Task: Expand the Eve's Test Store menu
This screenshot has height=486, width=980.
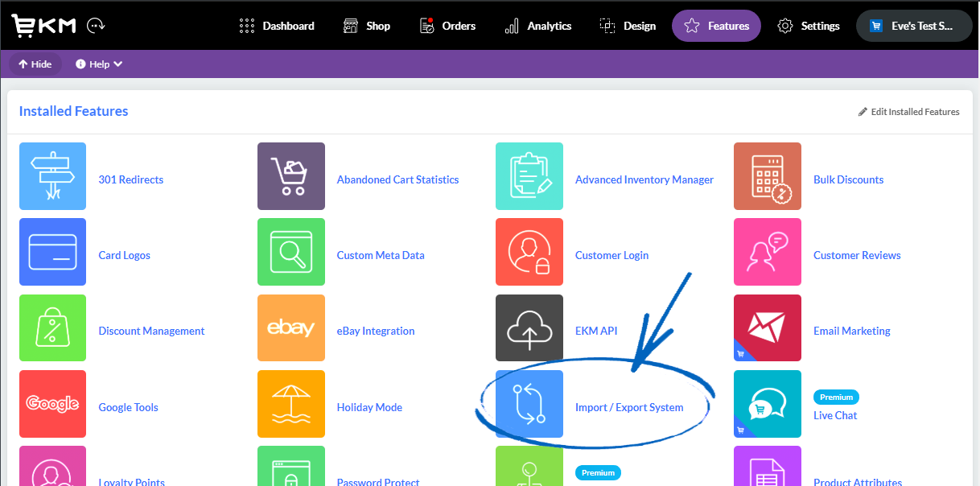Action: click(x=913, y=25)
